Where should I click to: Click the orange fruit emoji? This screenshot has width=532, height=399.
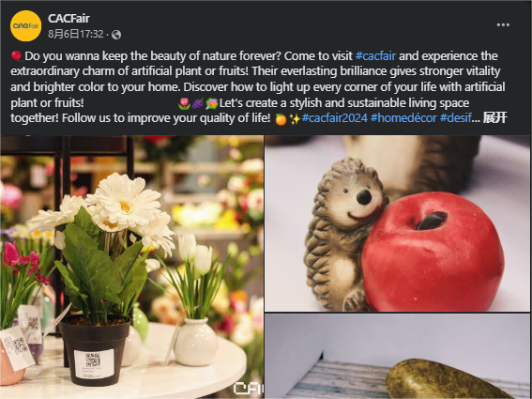(x=281, y=119)
